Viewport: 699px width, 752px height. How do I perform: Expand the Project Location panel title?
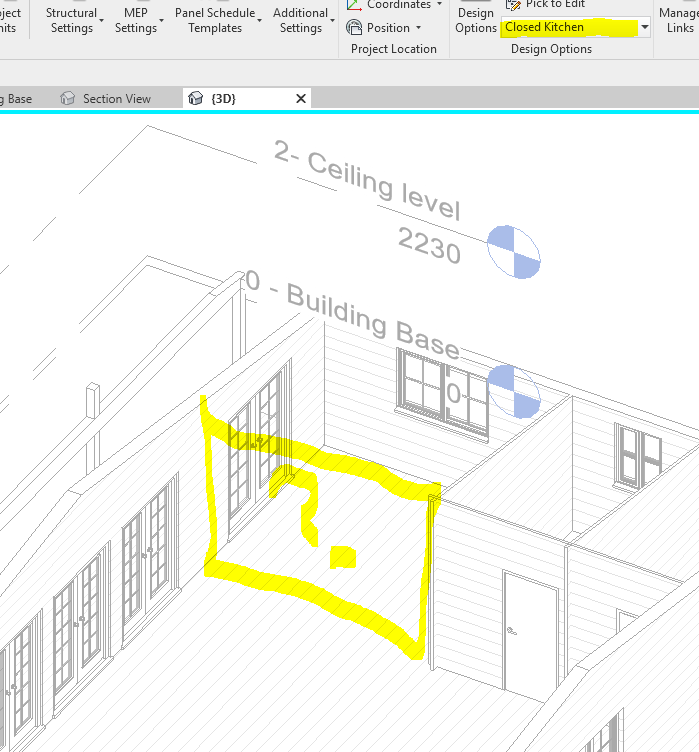394,49
